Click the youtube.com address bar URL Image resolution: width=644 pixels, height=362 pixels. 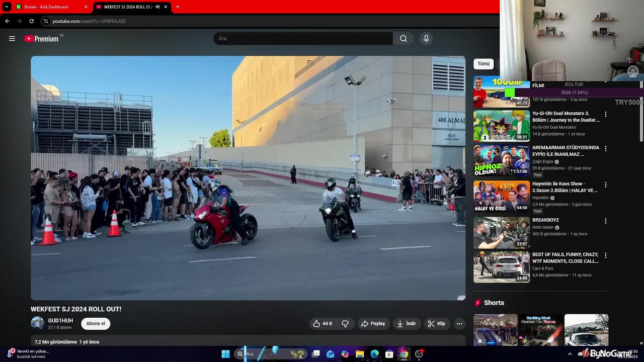click(x=89, y=21)
